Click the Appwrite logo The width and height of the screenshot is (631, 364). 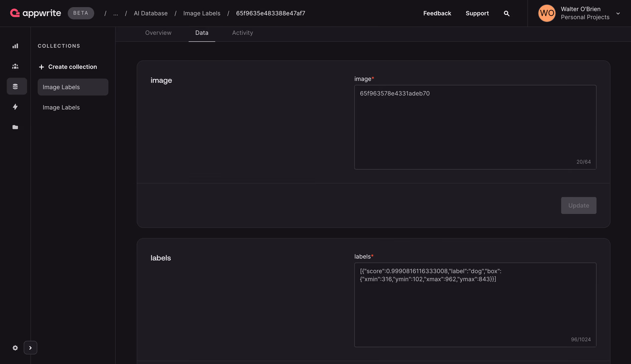pos(35,13)
